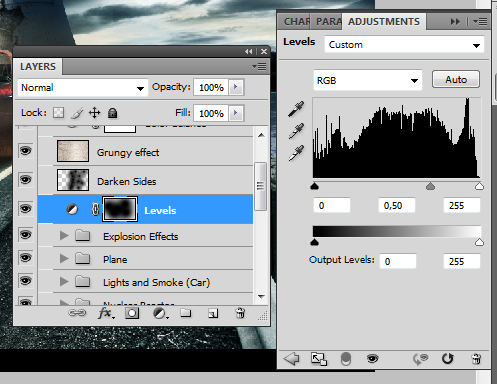Toggle visibility of Explosion Effects group
The image size is (497, 384).
[x=26, y=235]
